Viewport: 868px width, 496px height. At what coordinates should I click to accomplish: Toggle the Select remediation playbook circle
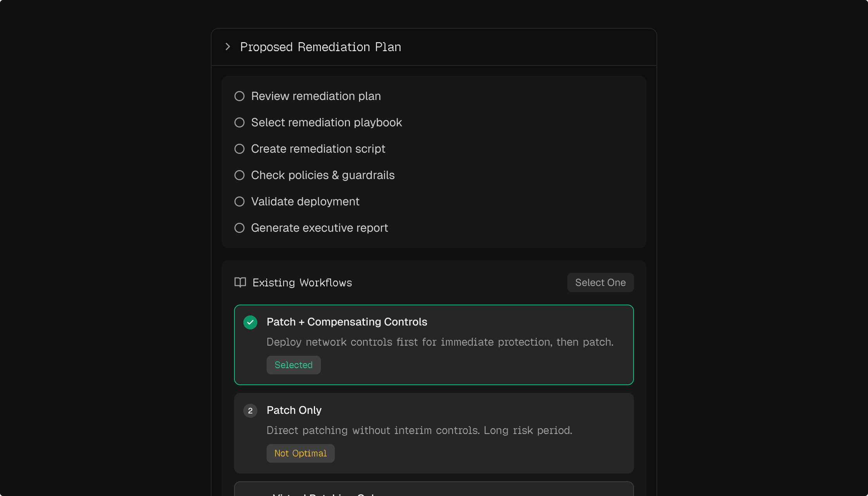point(239,122)
